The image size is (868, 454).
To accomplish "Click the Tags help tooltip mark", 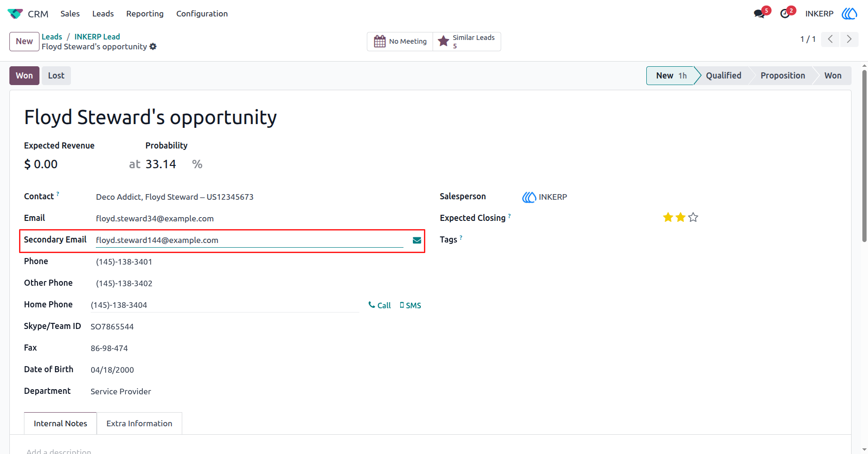I will tap(461, 237).
